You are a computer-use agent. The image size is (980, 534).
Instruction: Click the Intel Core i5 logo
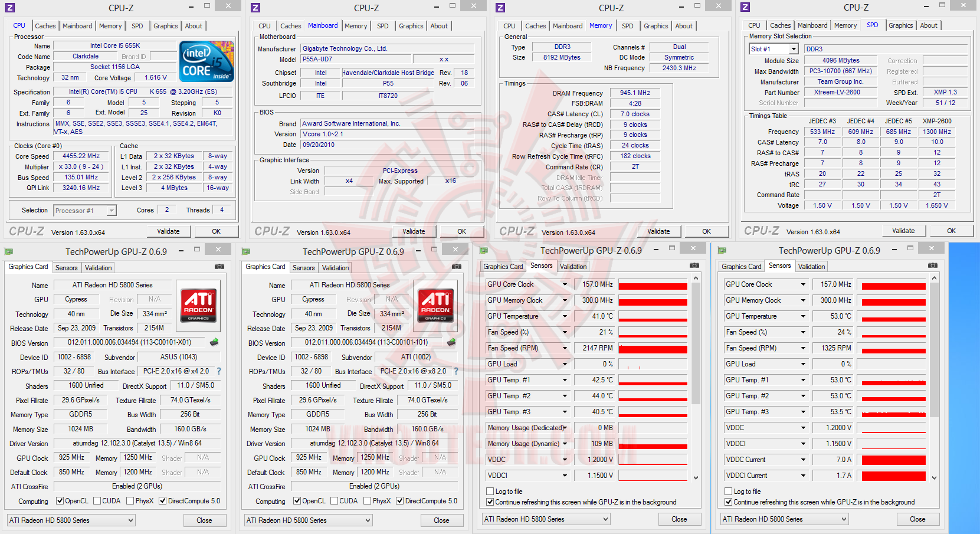207,61
